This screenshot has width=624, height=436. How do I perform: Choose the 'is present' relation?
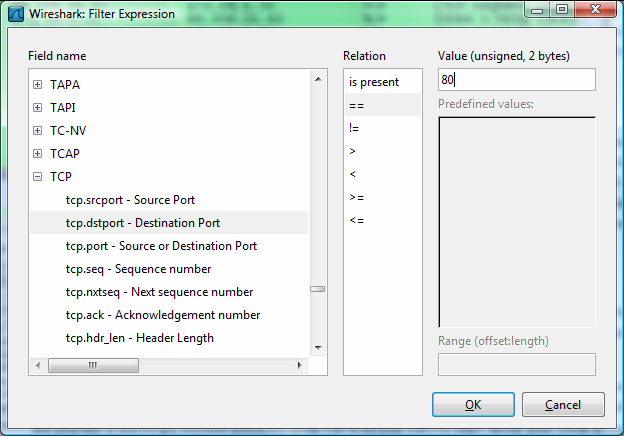coord(374,82)
